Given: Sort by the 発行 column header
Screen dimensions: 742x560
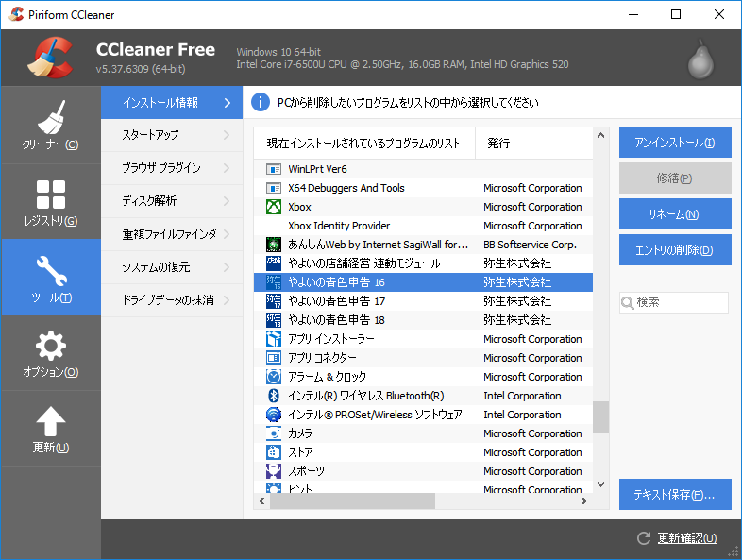Looking at the screenshot, I should point(533,143).
